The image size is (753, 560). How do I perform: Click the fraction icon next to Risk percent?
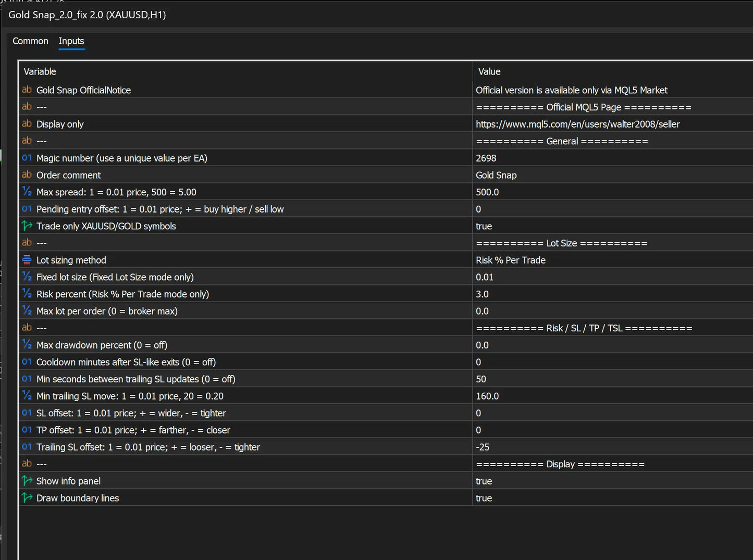pyautogui.click(x=27, y=294)
